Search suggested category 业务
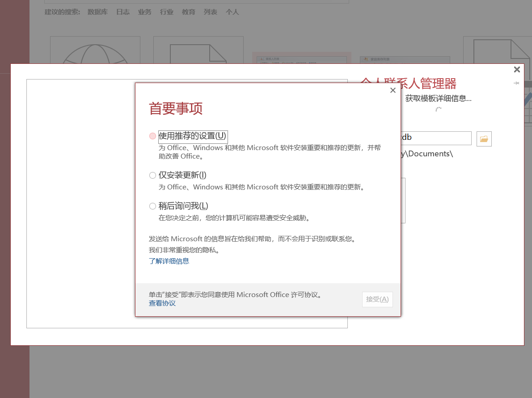Screen dimensions: 532x398 click(x=144, y=12)
